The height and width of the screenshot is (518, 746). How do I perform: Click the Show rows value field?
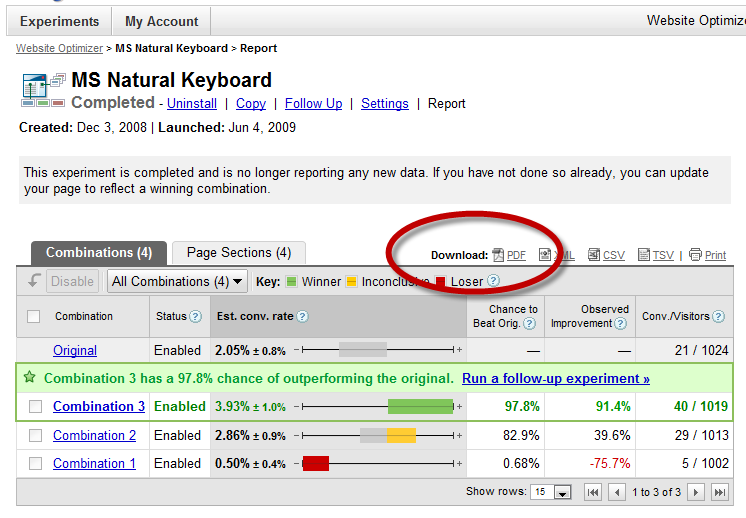pyautogui.click(x=543, y=492)
